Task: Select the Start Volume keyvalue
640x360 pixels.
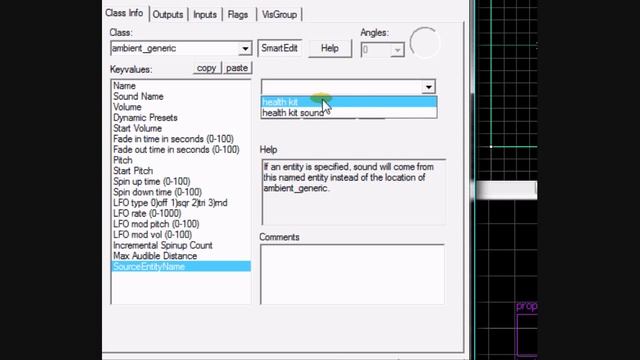Action: click(181, 128)
